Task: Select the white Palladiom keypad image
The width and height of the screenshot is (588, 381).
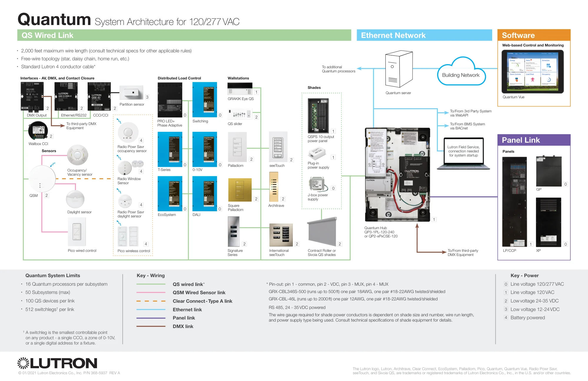Action: coord(237,147)
